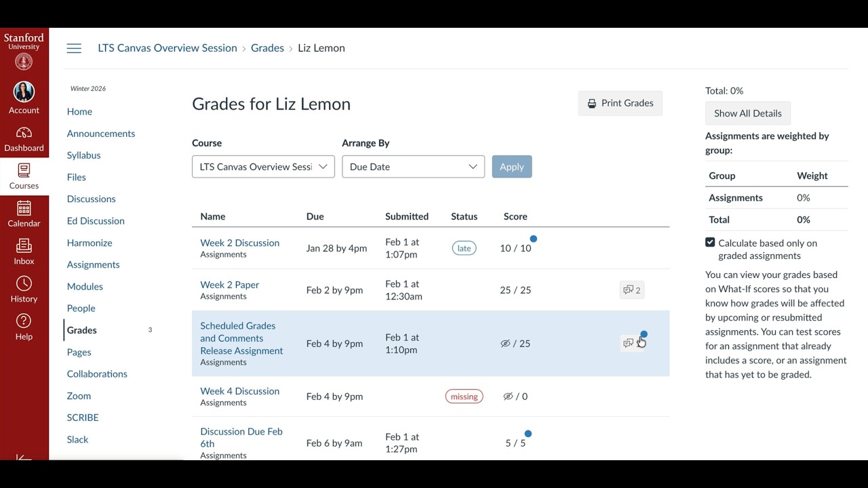Open the hamburger course navigation menu

pyautogui.click(x=74, y=48)
